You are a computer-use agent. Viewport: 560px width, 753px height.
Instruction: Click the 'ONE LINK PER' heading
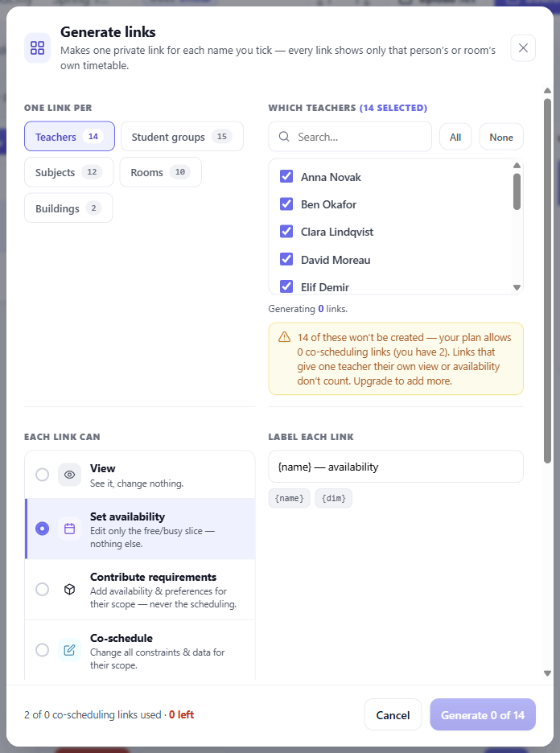point(58,108)
